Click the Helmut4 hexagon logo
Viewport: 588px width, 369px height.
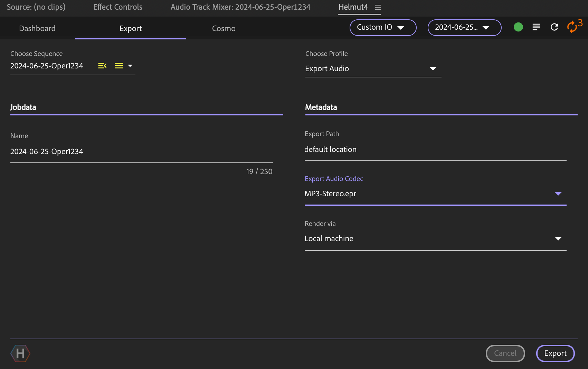coord(20,353)
